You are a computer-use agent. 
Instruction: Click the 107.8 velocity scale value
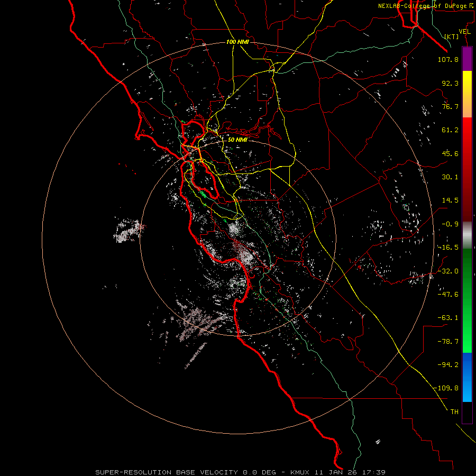[448, 59]
